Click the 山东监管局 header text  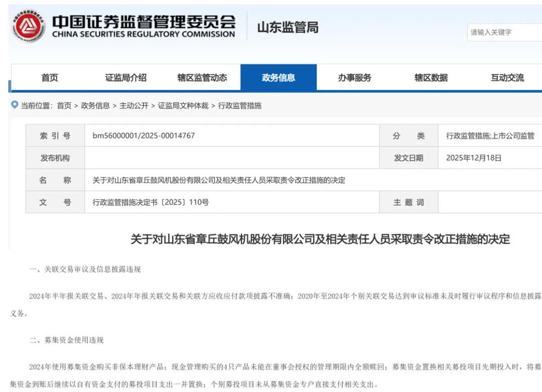click(288, 27)
